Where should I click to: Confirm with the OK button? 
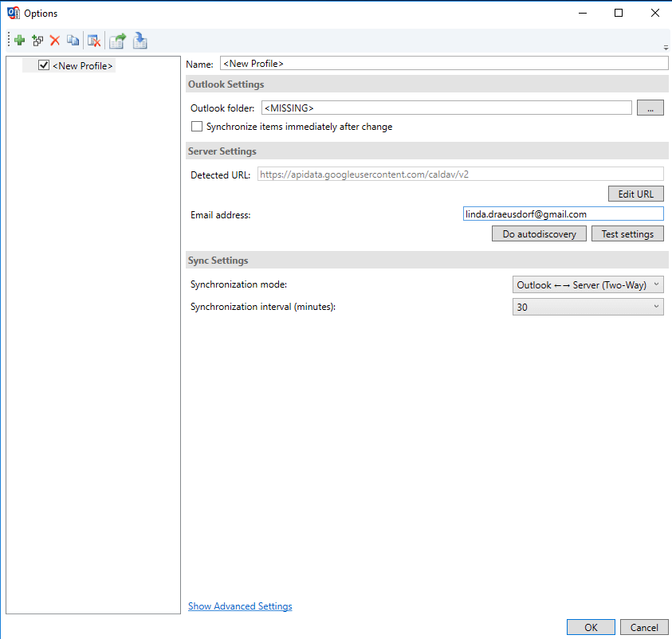pyautogui.click(x=591, y=627)
